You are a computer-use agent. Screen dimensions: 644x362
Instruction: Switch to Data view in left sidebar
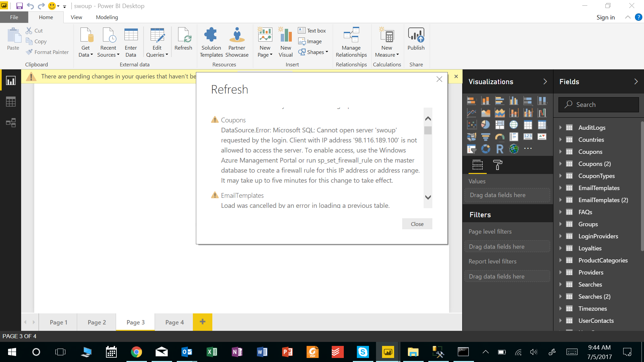point(11,102)
